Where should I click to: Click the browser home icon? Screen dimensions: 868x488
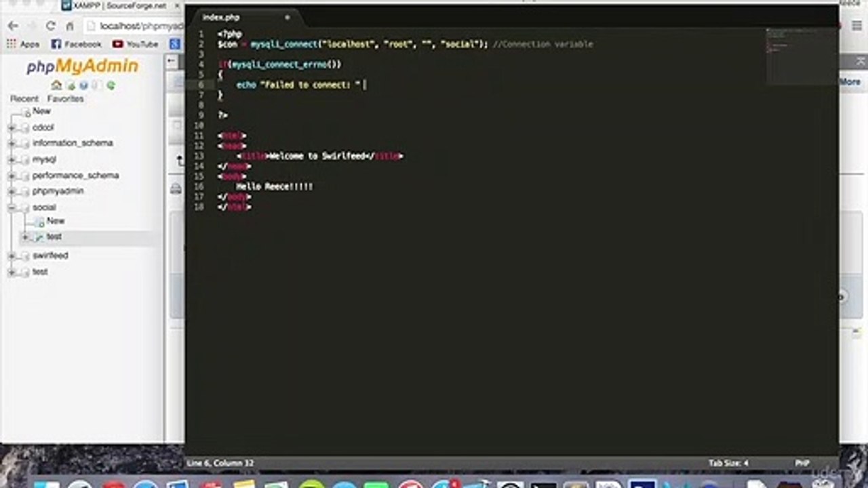69,26
